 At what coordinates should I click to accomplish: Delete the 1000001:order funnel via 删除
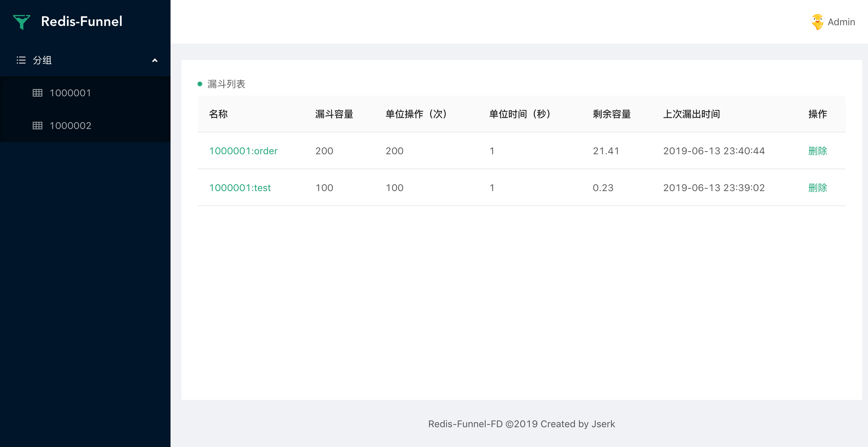818,151
